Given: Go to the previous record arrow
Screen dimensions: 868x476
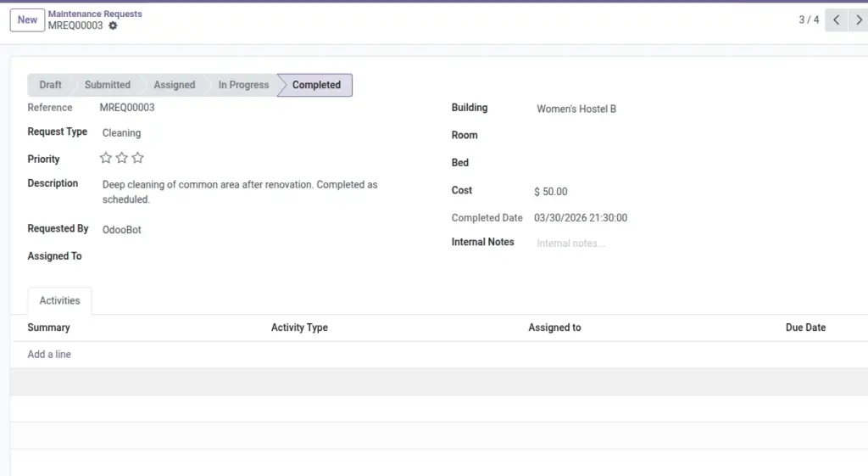Looking at the screenshot, I should point(837,20).
